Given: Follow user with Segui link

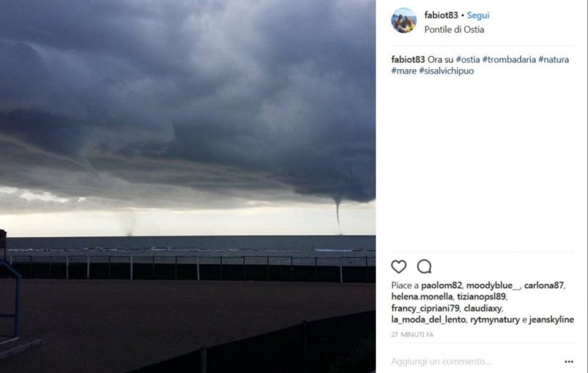Looking at the screenshot, I should pos(478,16).
